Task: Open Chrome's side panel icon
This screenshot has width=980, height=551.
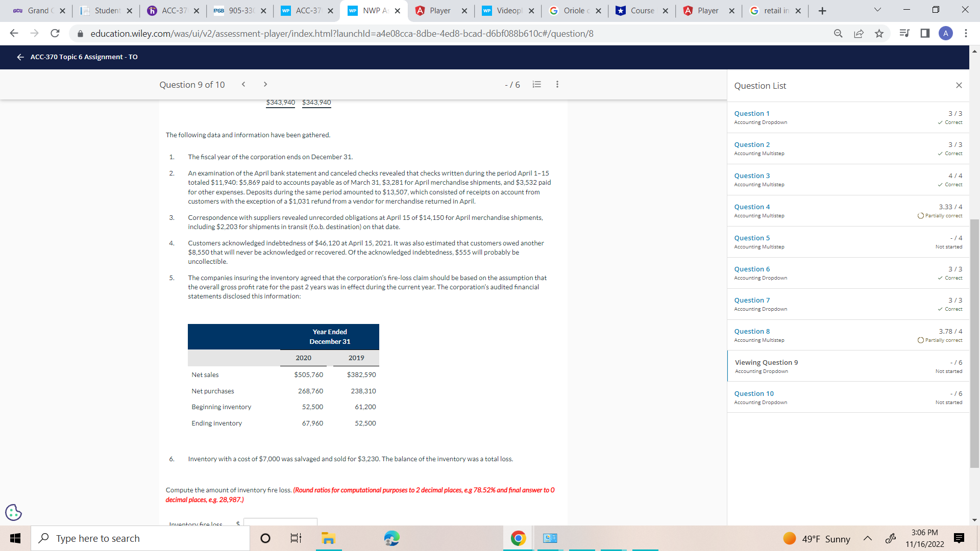Action: click(x=924, y=33)
